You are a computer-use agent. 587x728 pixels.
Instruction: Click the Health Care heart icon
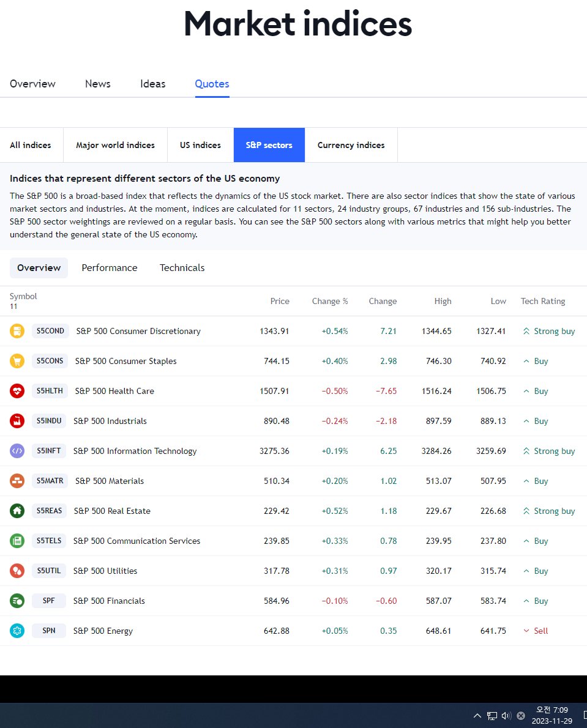click(17, 391)
